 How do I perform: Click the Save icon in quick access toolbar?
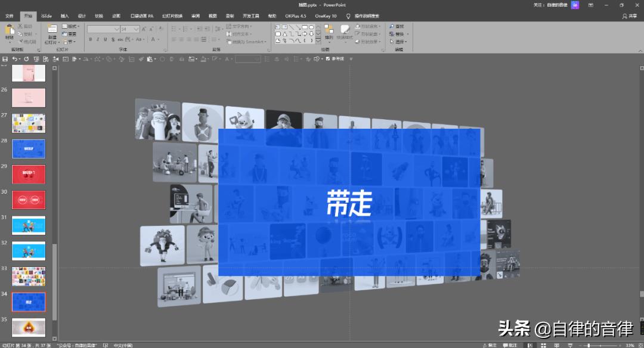tap(5, 59)
